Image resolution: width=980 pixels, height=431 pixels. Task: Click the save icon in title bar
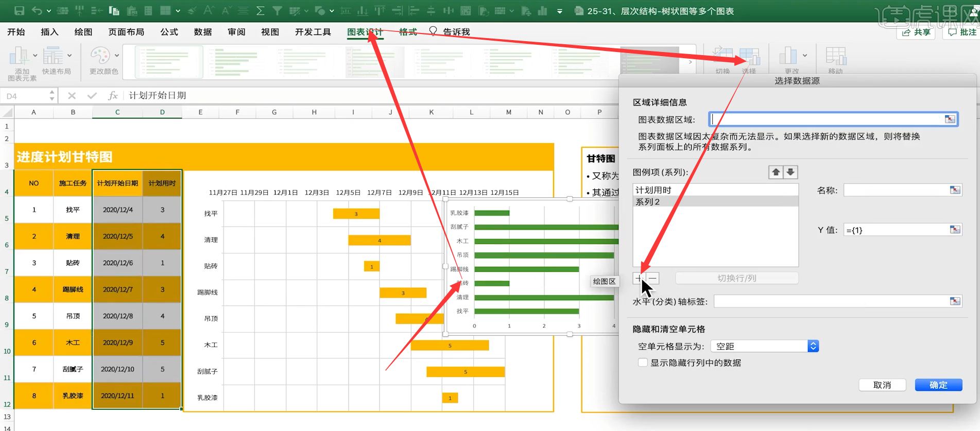(20, 11)
